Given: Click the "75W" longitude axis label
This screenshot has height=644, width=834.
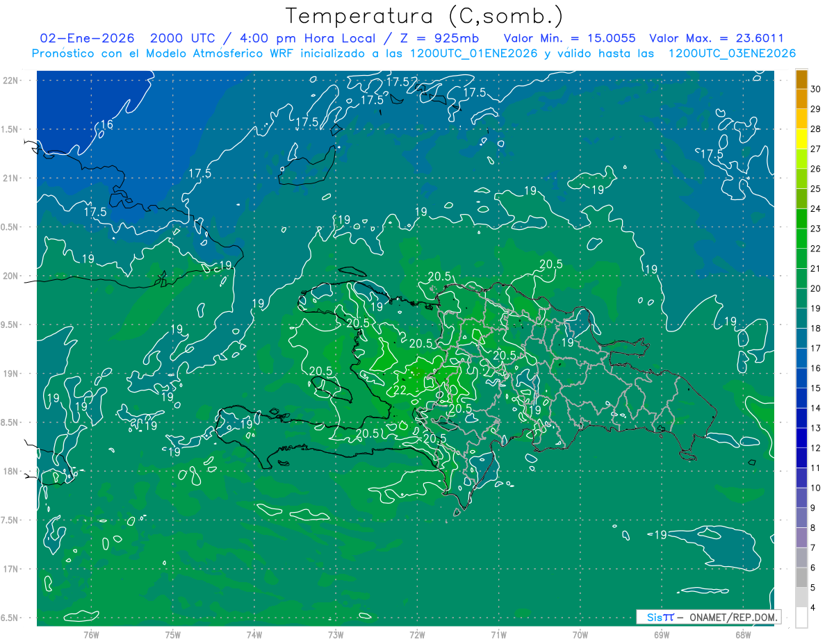Looking at the screenshot, I should point(173,634).
